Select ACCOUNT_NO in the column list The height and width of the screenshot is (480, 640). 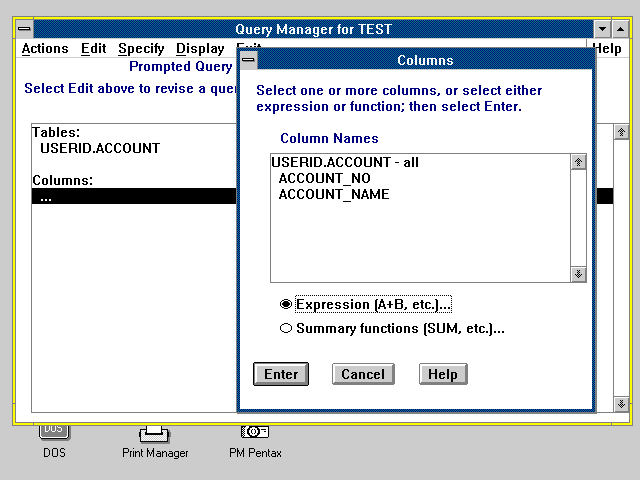pos(324,178)
